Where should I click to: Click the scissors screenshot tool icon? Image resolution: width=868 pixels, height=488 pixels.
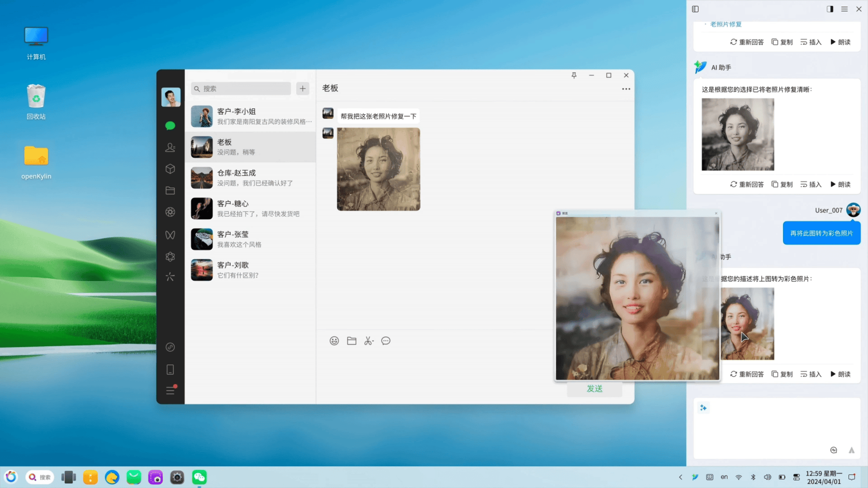(368, 341)
